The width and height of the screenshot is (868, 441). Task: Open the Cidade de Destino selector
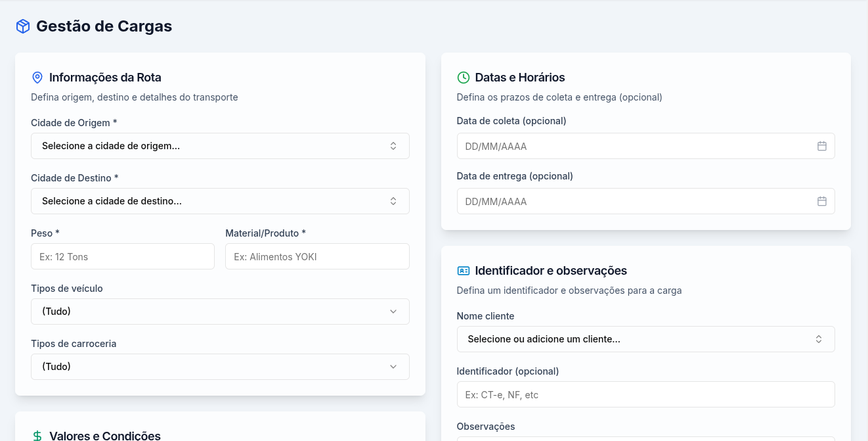220,201
